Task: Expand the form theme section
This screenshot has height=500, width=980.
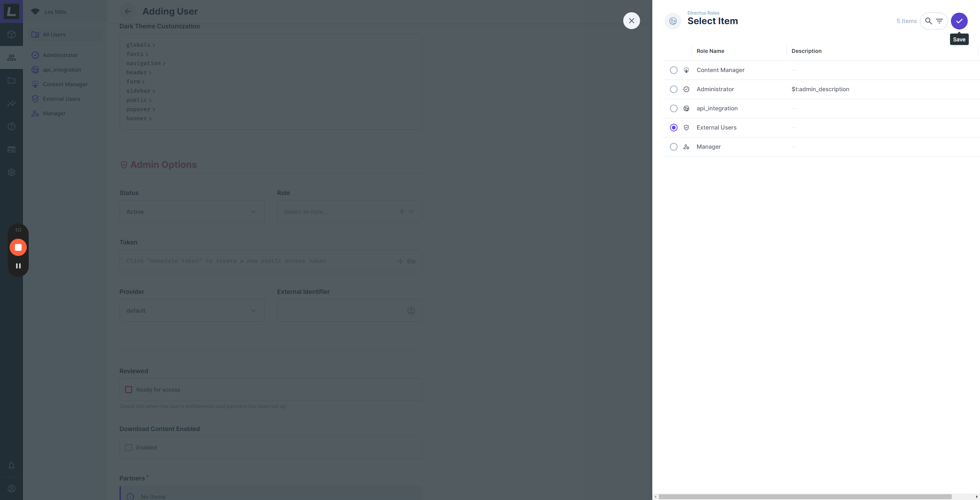Action: tap(136, 82)
